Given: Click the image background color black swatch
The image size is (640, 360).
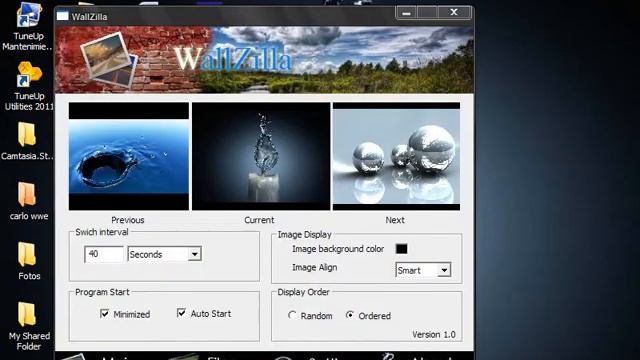Looking at the screenshot, I should [401, 249].
